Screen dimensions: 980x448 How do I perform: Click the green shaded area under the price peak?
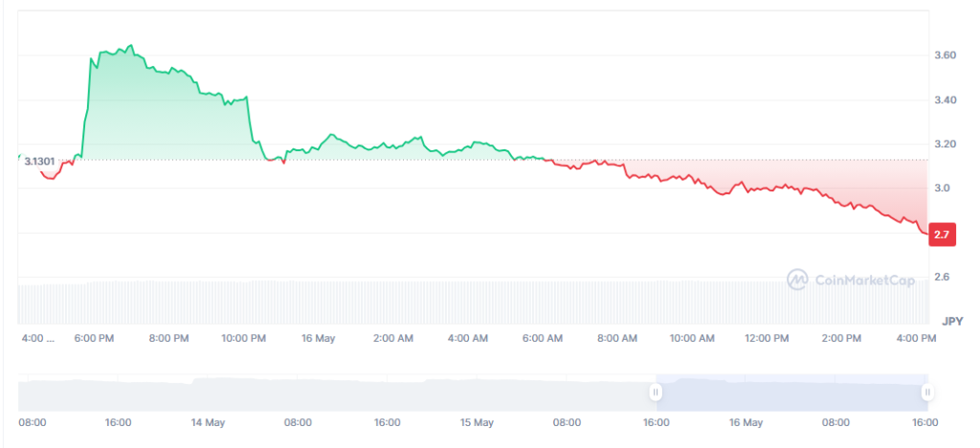pyautogui.click(x=153, y=115)
